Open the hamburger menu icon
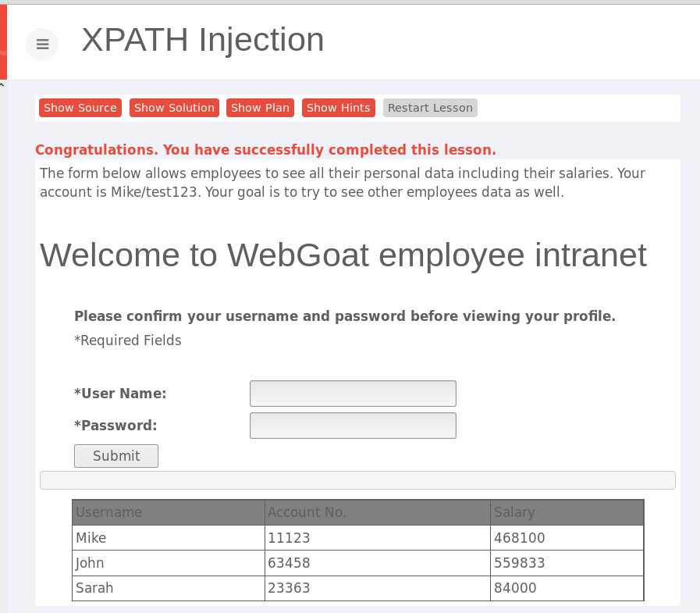 42,45
